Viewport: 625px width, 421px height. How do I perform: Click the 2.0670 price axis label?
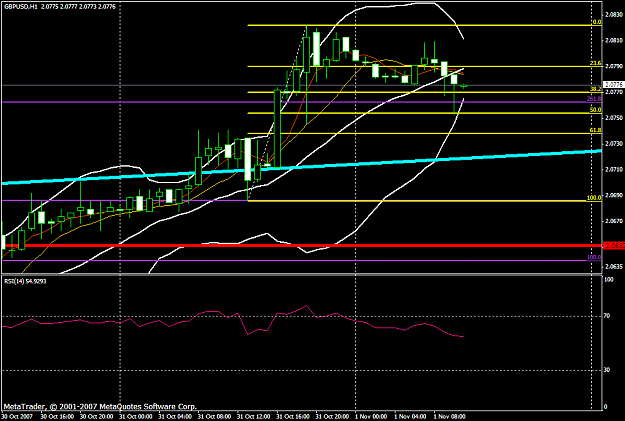pyautogui.click(x=613, y=221)
